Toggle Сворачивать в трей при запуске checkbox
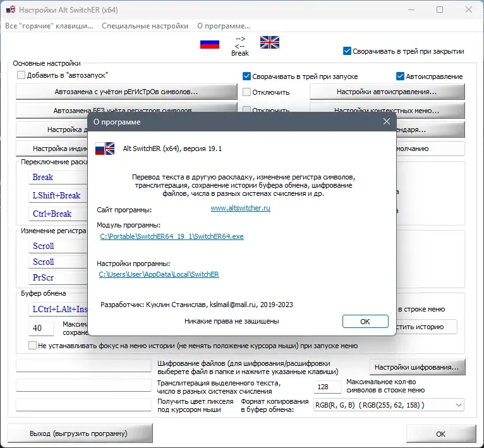The width and height of the screenshot is (484, 448). 246,76
